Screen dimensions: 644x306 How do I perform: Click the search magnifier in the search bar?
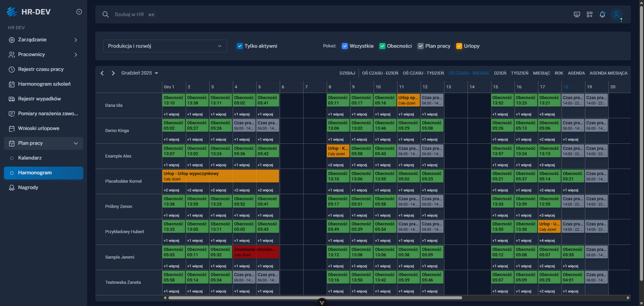(x=106, y=14)
